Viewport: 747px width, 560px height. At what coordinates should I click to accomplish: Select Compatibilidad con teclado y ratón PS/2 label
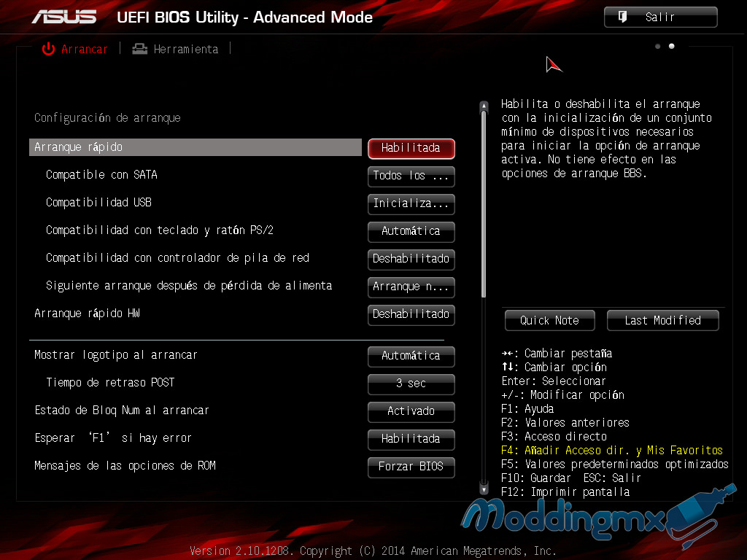coord(160,230)
